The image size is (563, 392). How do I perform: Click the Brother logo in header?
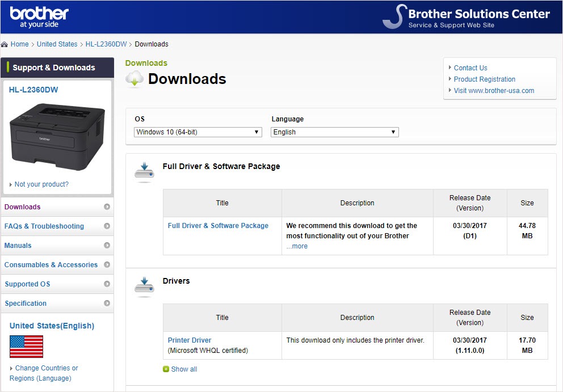point(39,18)
